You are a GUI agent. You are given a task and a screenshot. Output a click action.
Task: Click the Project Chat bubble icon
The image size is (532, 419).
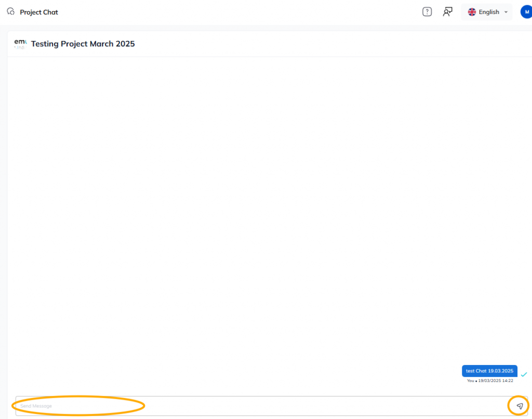(11, 11)
